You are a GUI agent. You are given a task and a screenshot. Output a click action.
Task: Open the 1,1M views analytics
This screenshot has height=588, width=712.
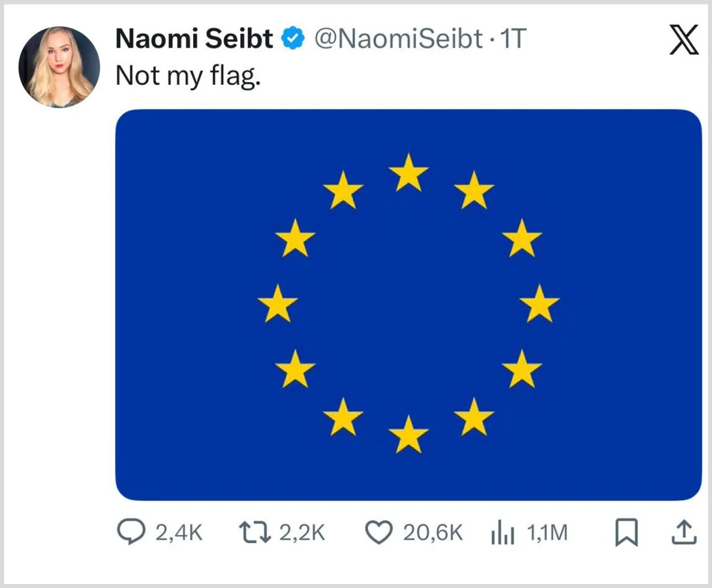(x=547, y=533)
